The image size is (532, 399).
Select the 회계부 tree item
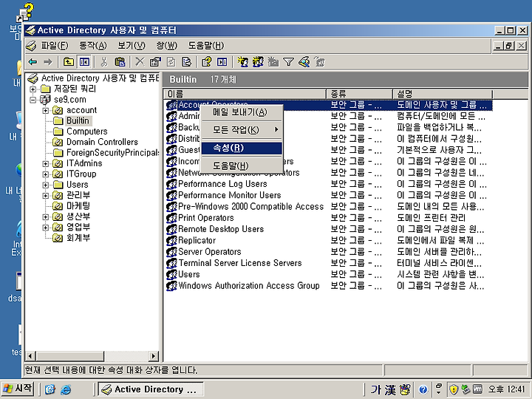pos(78,238)
